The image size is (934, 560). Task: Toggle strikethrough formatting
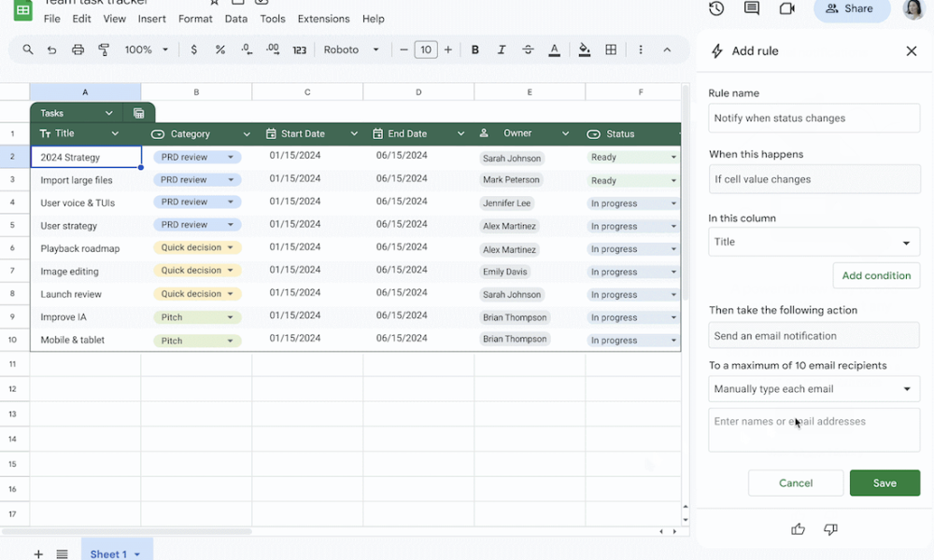(528, 50)
